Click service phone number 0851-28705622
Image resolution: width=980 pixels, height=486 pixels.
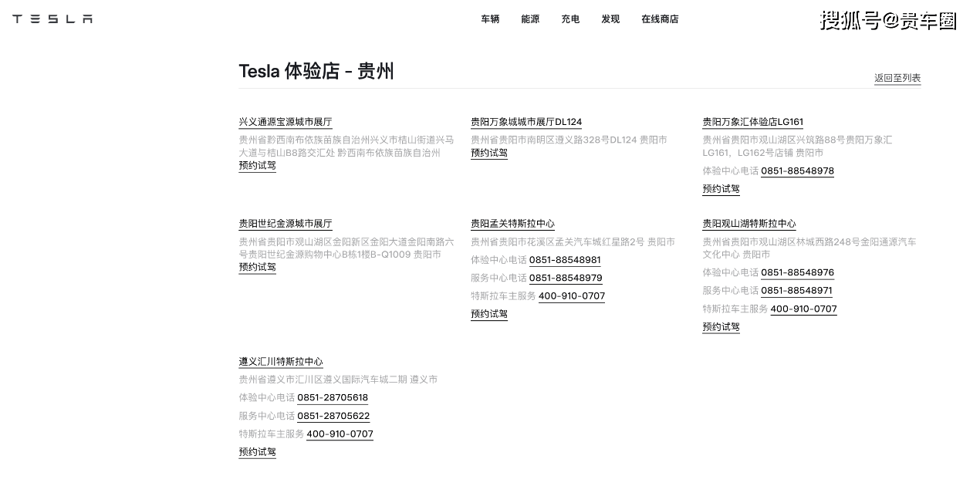point(333,417)
